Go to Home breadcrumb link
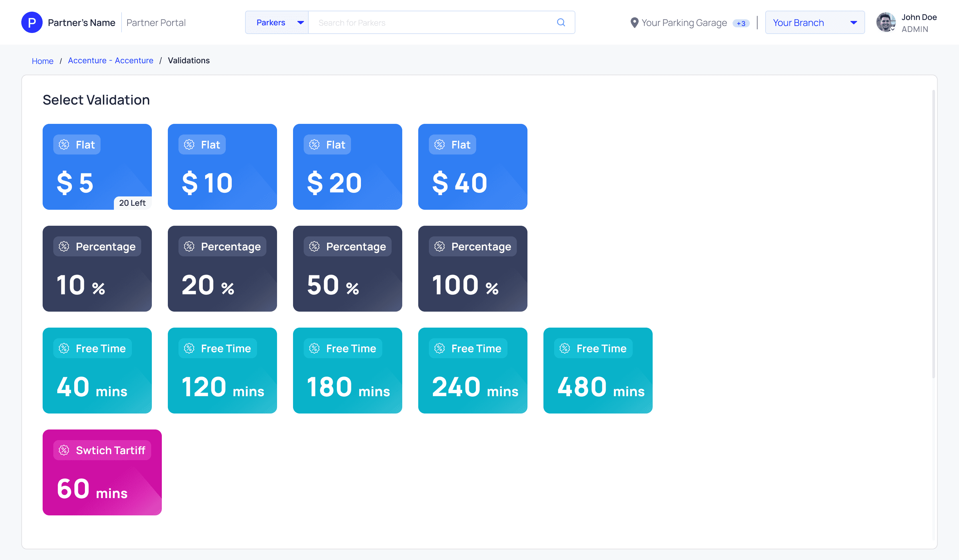Image resolution: width=959 pixels, height=560 pixels. [x=43, y=61]
